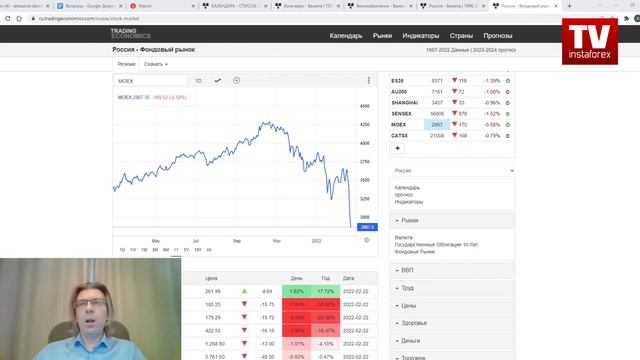
Task: Set chart range to 1W
Action: [x=133, y=250]
